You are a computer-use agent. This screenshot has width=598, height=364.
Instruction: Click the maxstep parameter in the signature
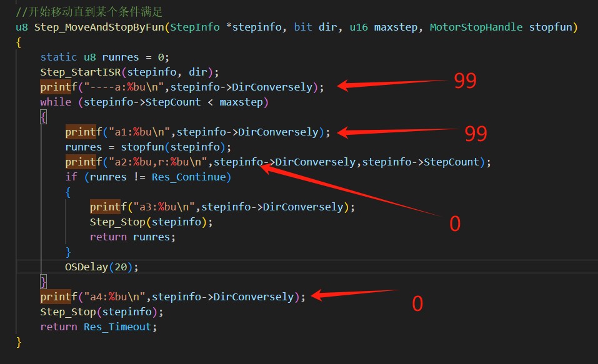[396, 27]
